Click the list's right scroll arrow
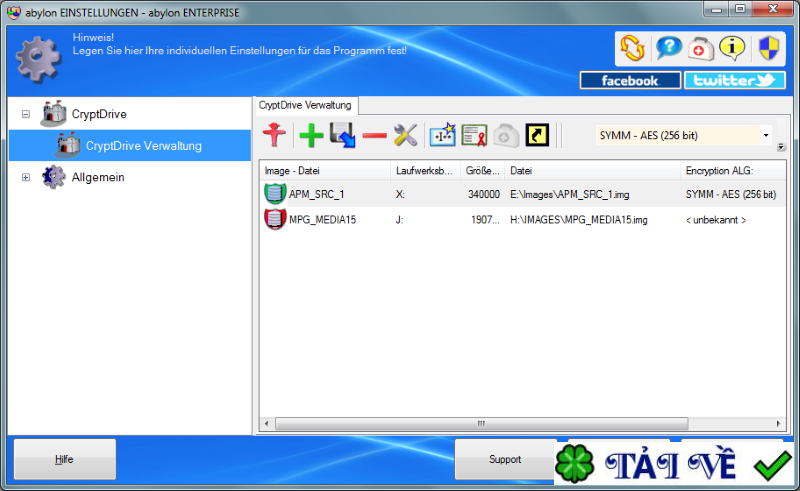The height and width of the screenshot is (491, 800). (x=778, y=424)
